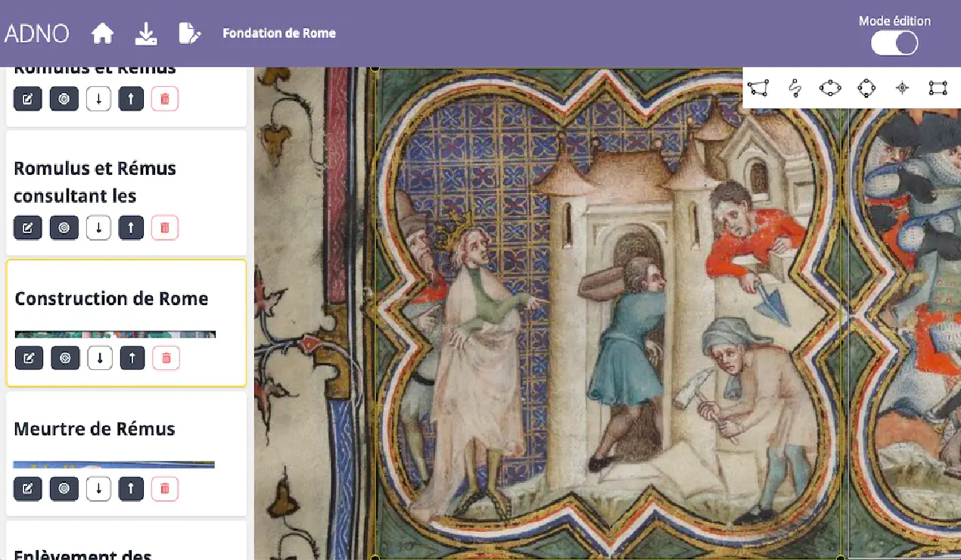Click the download project icon
This screenshot has width=961, height=560.
click(146, 33)
